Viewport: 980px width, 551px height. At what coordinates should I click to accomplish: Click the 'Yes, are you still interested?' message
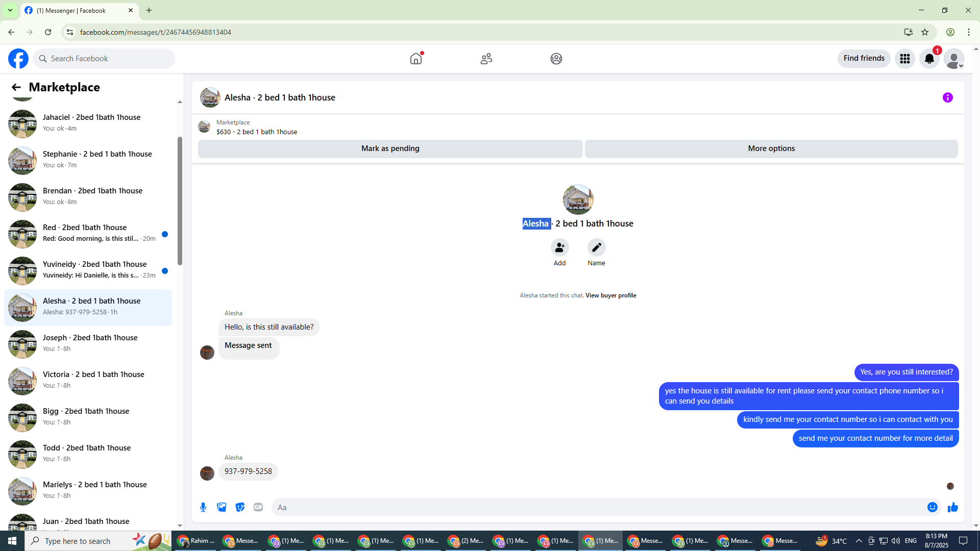point(906,372)
